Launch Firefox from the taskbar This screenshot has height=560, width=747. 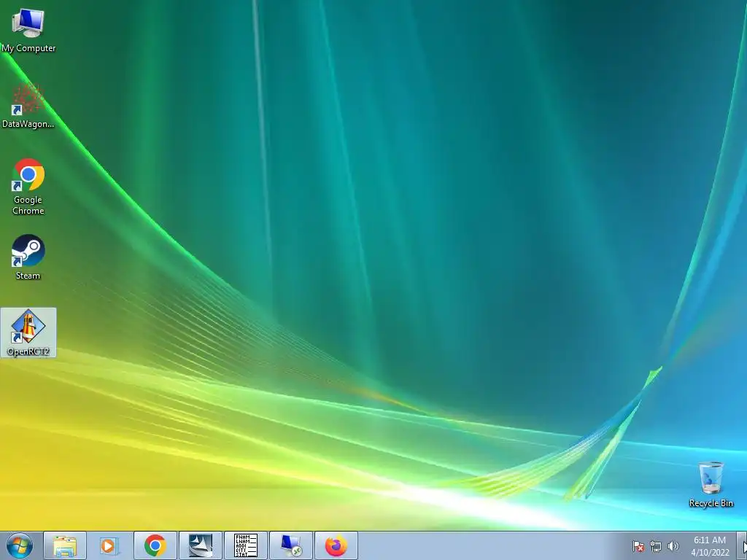[336, 546]
